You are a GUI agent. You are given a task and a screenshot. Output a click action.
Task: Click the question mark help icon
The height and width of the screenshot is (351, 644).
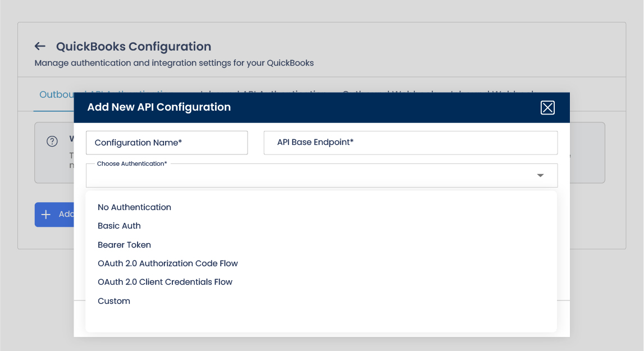[52, 141]
